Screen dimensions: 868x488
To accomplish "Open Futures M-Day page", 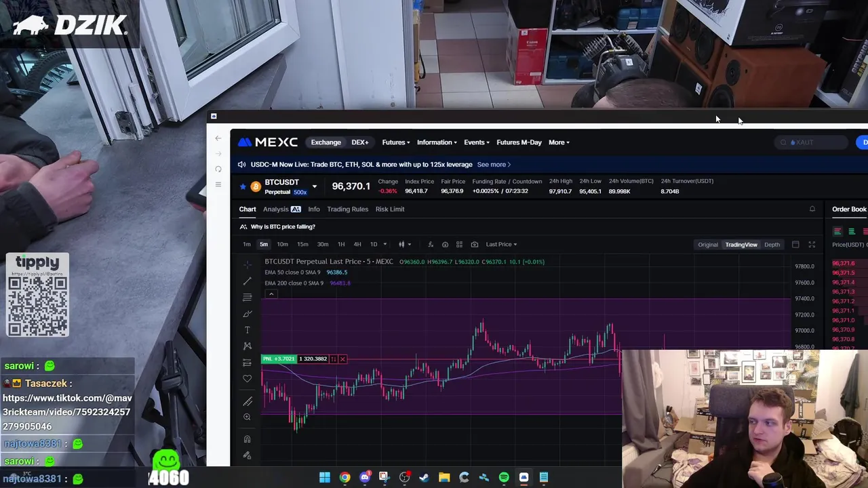I will (x=519, y=142).
